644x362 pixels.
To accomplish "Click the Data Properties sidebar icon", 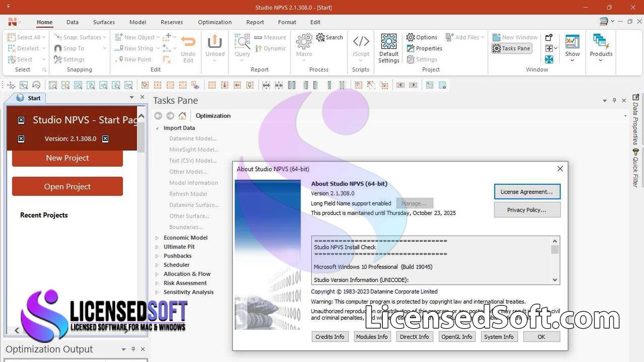I will [636, 97].
